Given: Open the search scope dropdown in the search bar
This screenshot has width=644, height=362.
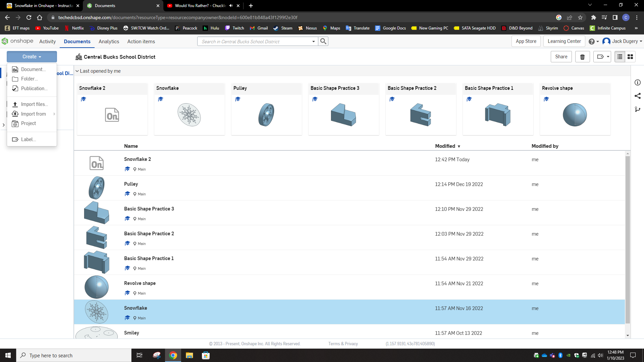Looking at the screenshot, I should [314, 41].
